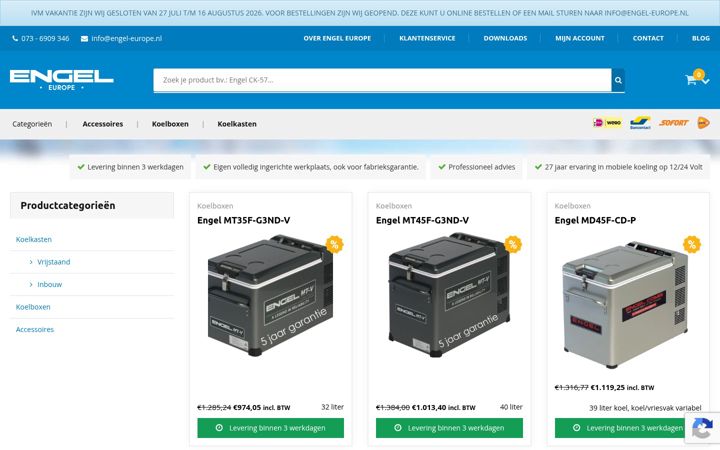Click the vacation closure notice banner
Screen dimensions: 720x450
pos(360,13)
